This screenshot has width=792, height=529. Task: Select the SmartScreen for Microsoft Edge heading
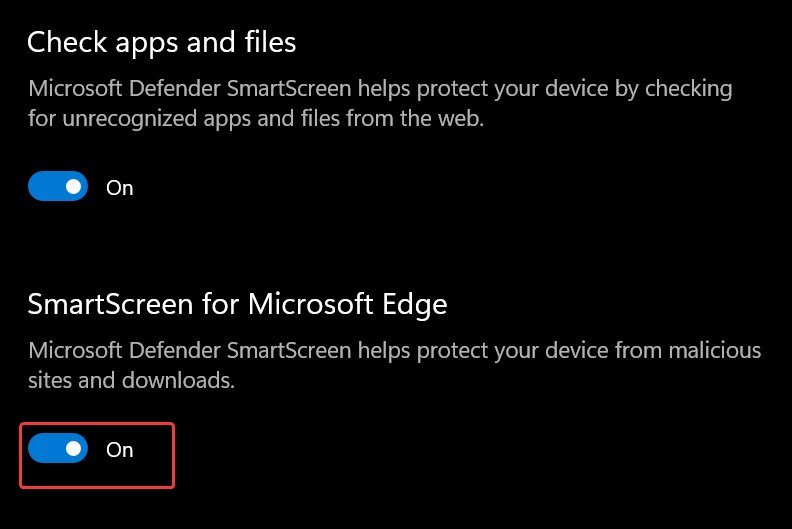pyautogui.click(x=237, y=304)
